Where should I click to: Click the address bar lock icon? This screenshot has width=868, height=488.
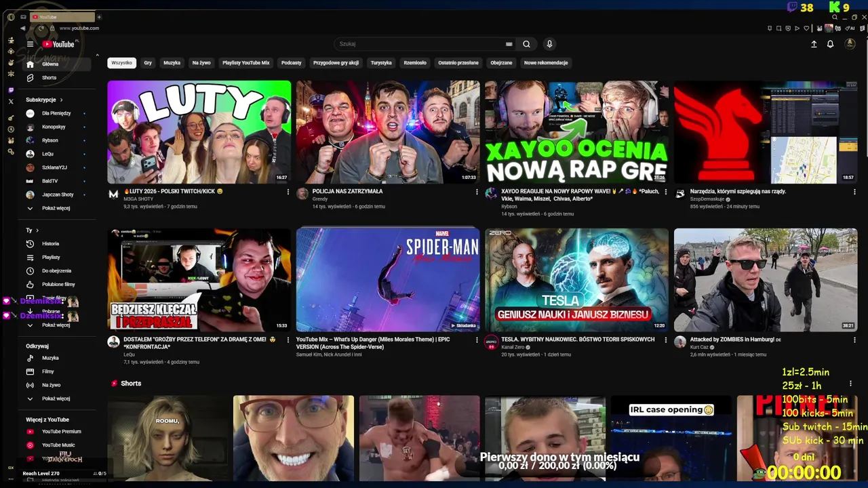coord(52,28)
